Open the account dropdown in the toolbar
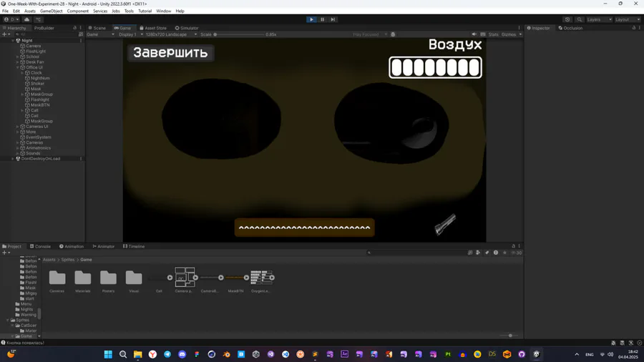The height and width of the screenshot is (362, 644). [11, 19]
